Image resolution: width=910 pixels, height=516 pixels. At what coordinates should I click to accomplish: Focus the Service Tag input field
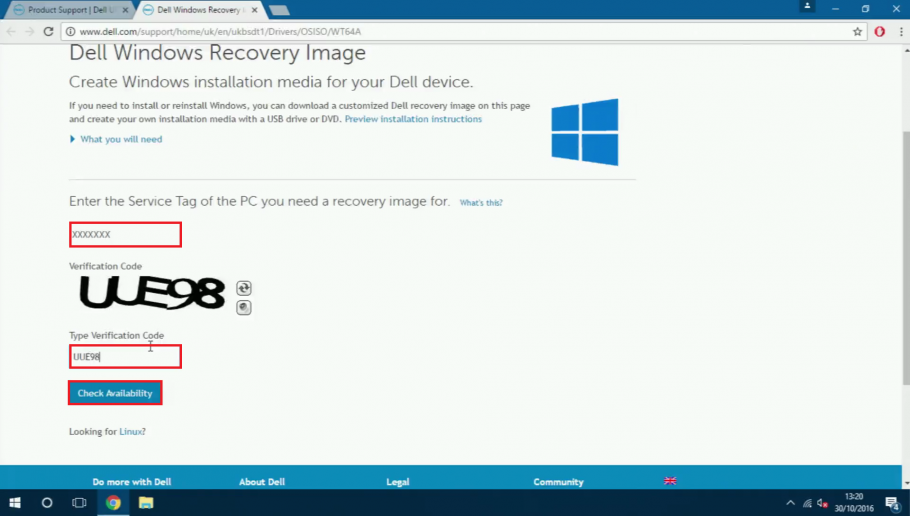pyautogui.click(x=125, y=234)
